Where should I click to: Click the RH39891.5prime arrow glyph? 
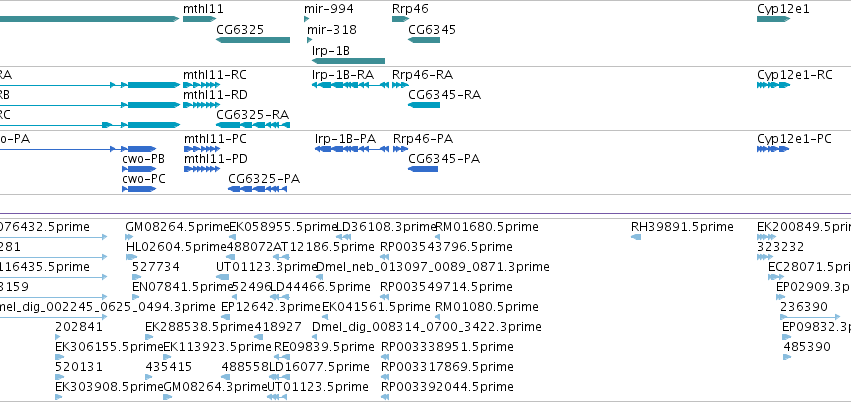tap(636, 237)
